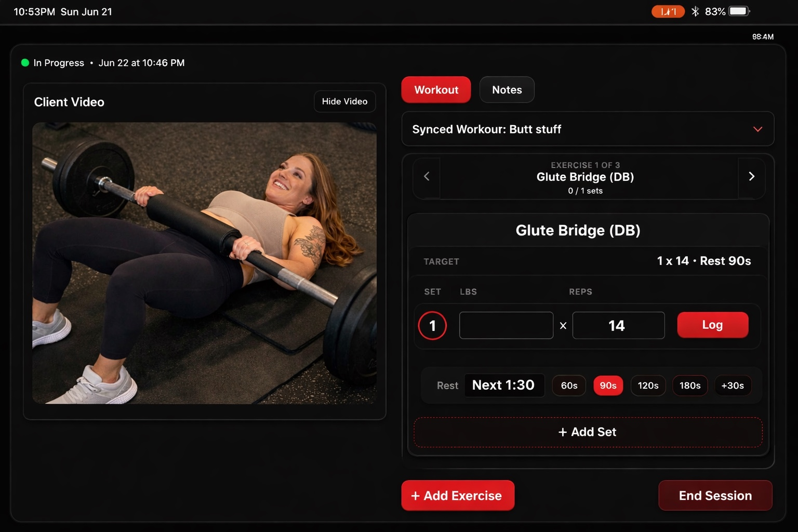Expand the Synced Workout dropdown chevron
Screen dimensions: 798x532
757,129
